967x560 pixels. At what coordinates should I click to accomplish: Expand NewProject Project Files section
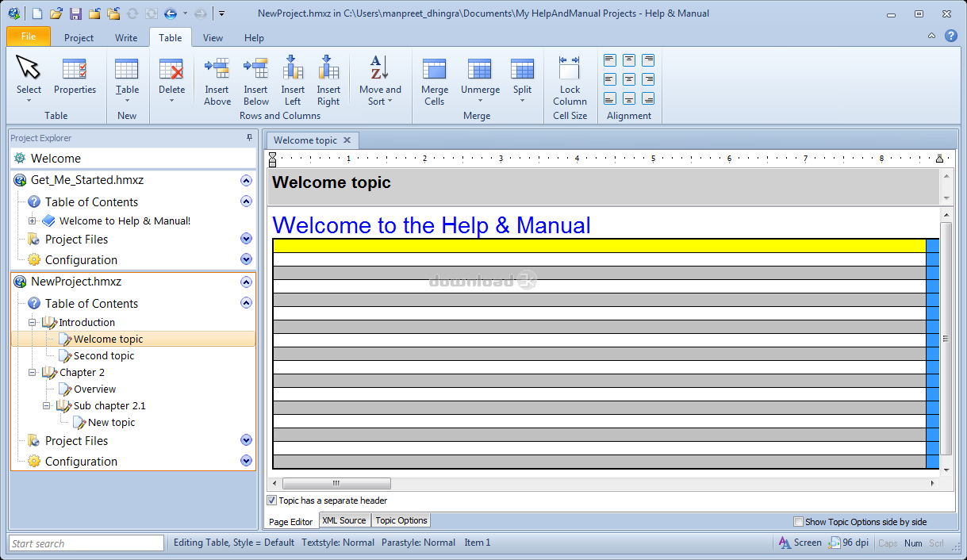coord(246,440)
